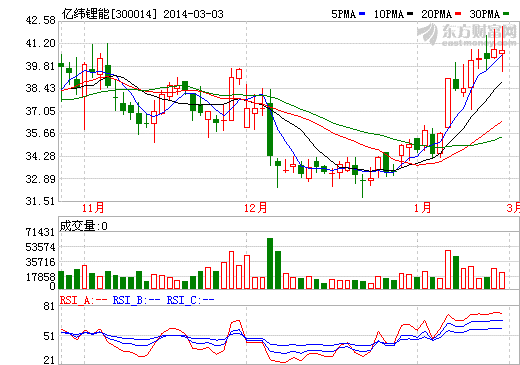Screen dimensions: 520x365
Task: Click the 12月 timeline label
Action: click(x=255, y=208)
